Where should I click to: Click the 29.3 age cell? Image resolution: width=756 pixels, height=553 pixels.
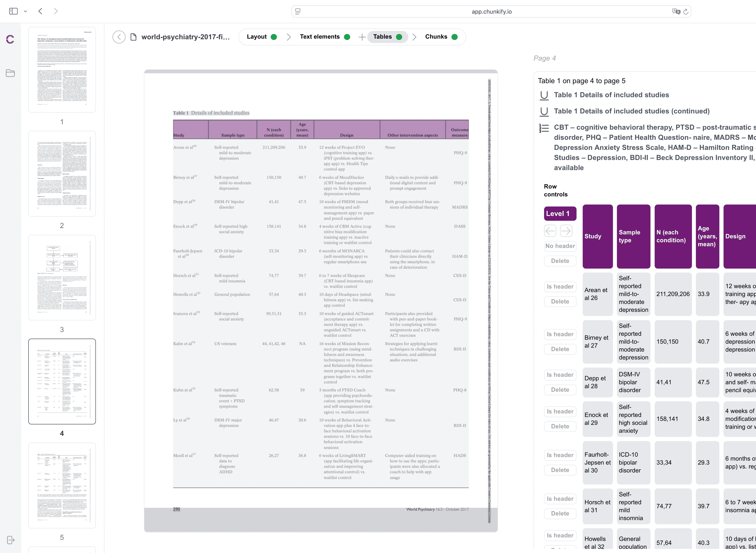click(x=707, y=463)
